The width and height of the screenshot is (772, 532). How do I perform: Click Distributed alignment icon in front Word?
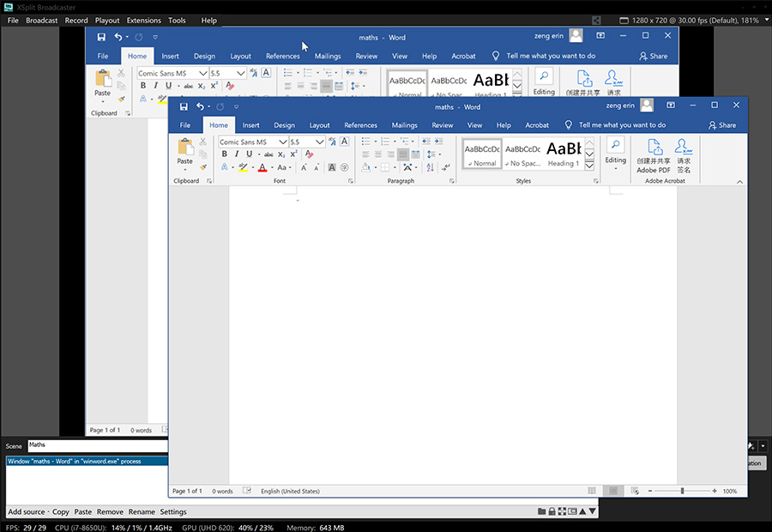(415, 154)
